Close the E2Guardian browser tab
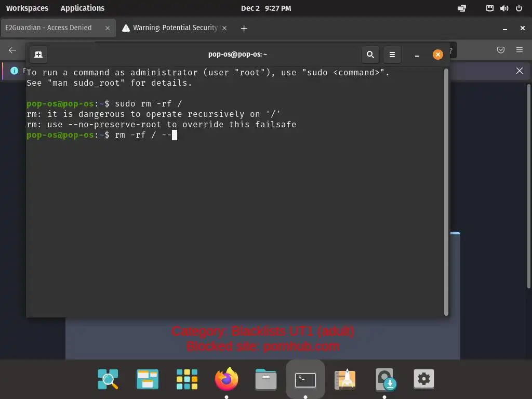 tap(108, 28)
